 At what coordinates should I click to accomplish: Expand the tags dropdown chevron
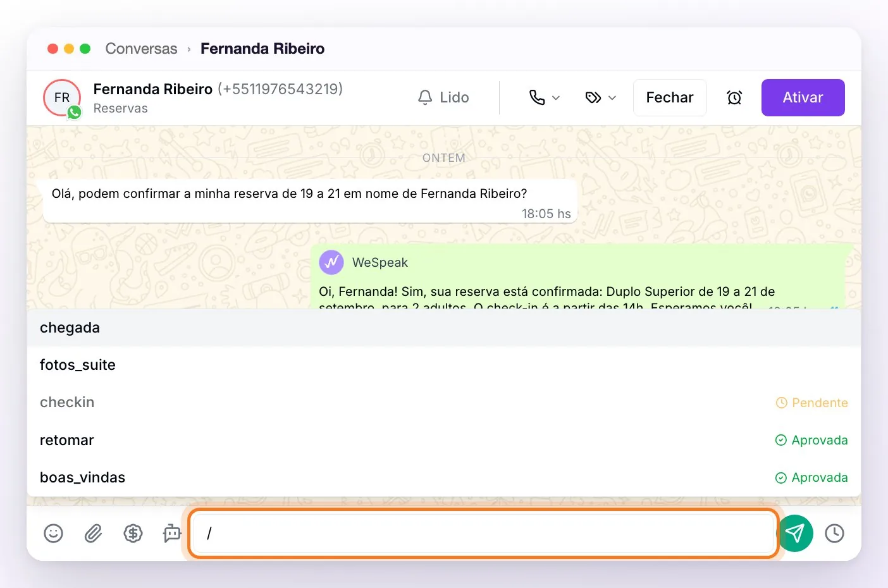612,98
